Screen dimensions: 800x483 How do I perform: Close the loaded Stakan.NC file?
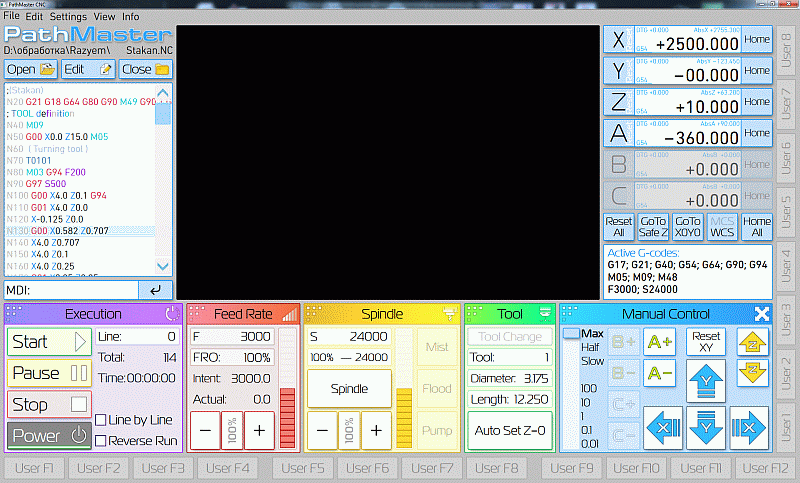pyautogui.click(x=145, y=69)
